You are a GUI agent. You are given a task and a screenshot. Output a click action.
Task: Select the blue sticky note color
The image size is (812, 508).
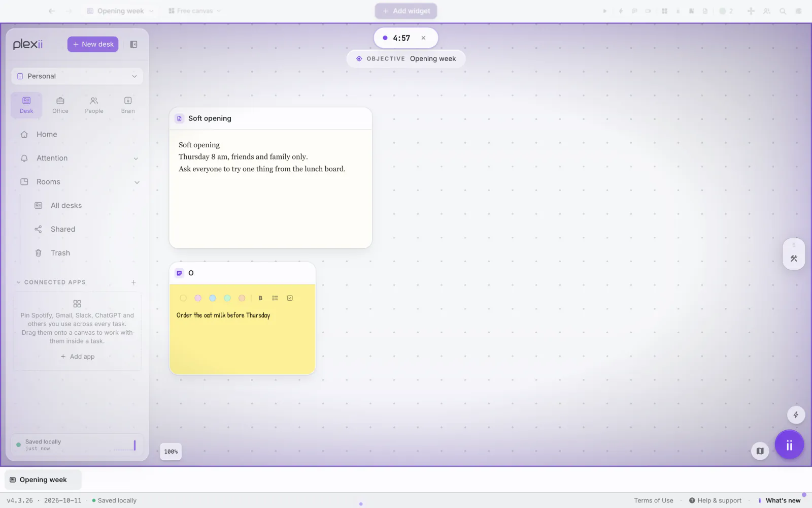213,298
